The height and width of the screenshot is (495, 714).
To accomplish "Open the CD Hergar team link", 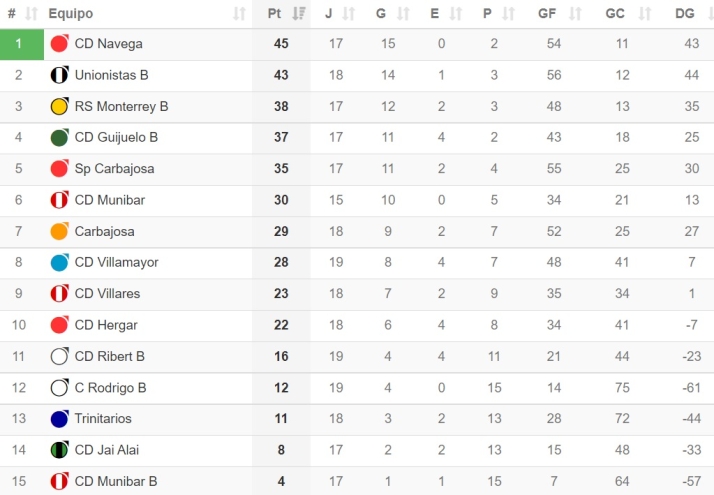I will pos(106,325).
